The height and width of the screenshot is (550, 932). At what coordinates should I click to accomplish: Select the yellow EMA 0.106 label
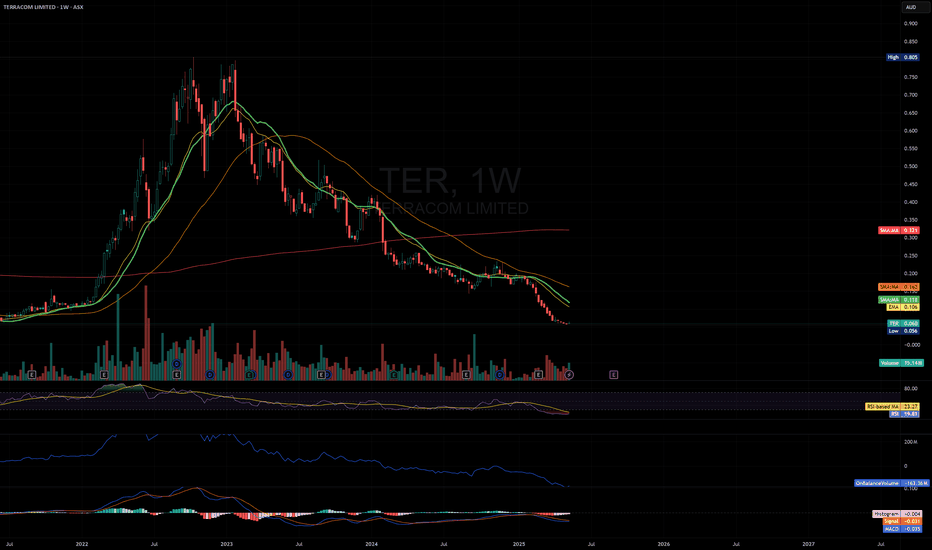click(902, 307)
